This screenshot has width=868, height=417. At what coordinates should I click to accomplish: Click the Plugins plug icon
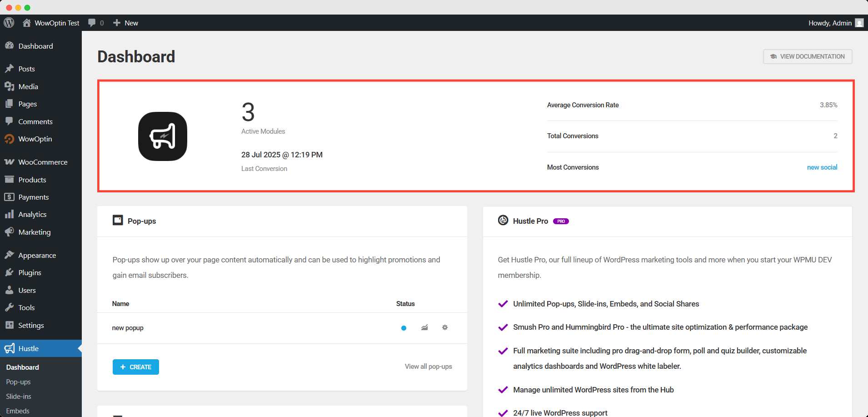click(x=9, y=272)
